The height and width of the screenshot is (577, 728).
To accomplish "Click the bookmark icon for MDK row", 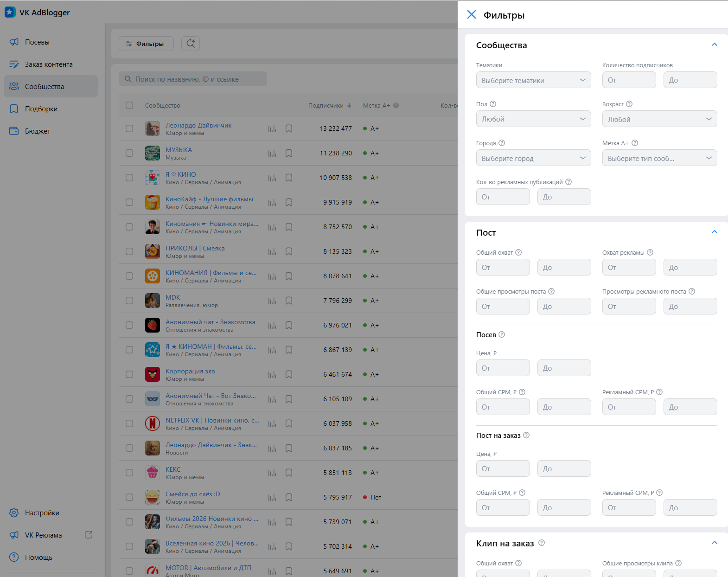I will 289,301.
